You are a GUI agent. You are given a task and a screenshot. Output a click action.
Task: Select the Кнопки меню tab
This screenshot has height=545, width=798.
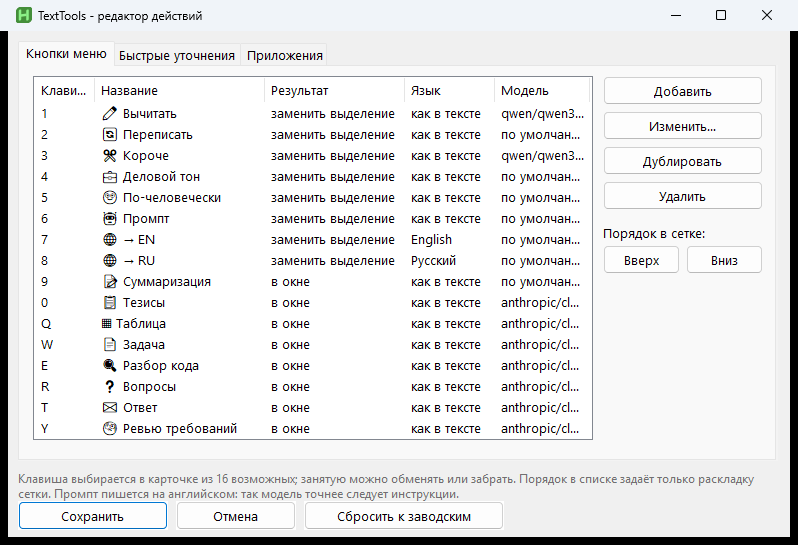pos(66,54)
